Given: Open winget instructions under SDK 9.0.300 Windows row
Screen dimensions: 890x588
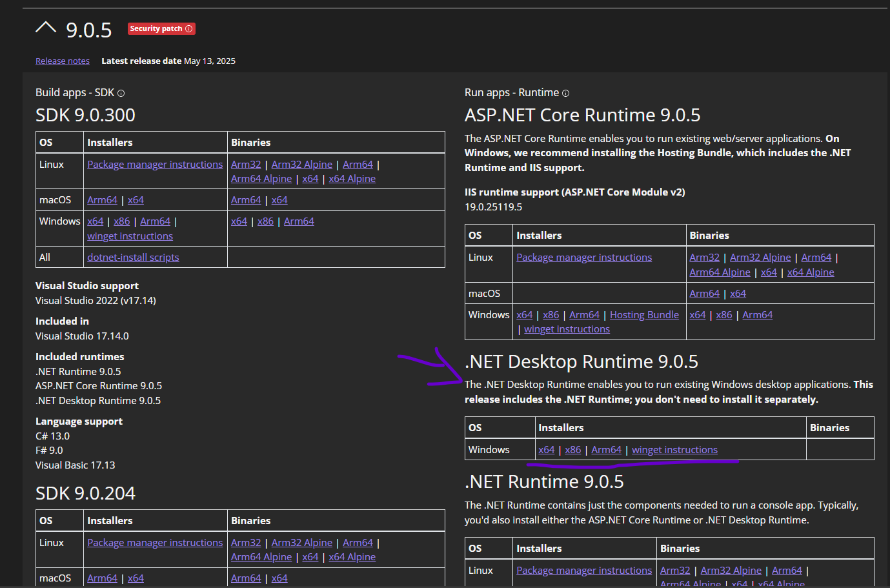Looking at the screenshot, I should (130, 236).
